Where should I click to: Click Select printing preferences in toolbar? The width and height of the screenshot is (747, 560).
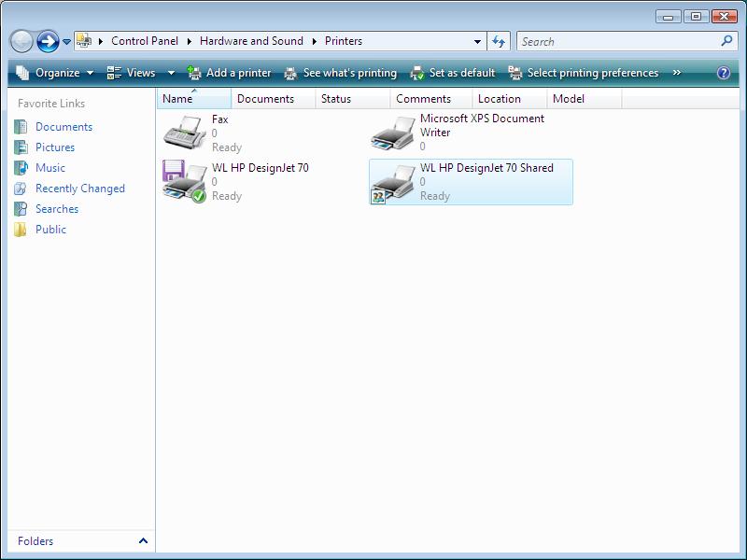(x=583, y=73)
